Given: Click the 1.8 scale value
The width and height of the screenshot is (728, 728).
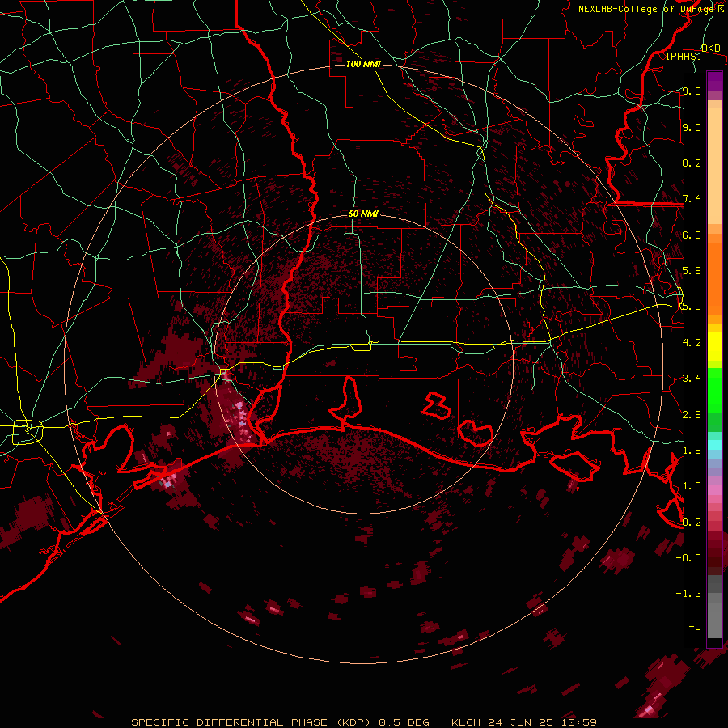Looking at the screenshot, I should click(x=692, y=451).
